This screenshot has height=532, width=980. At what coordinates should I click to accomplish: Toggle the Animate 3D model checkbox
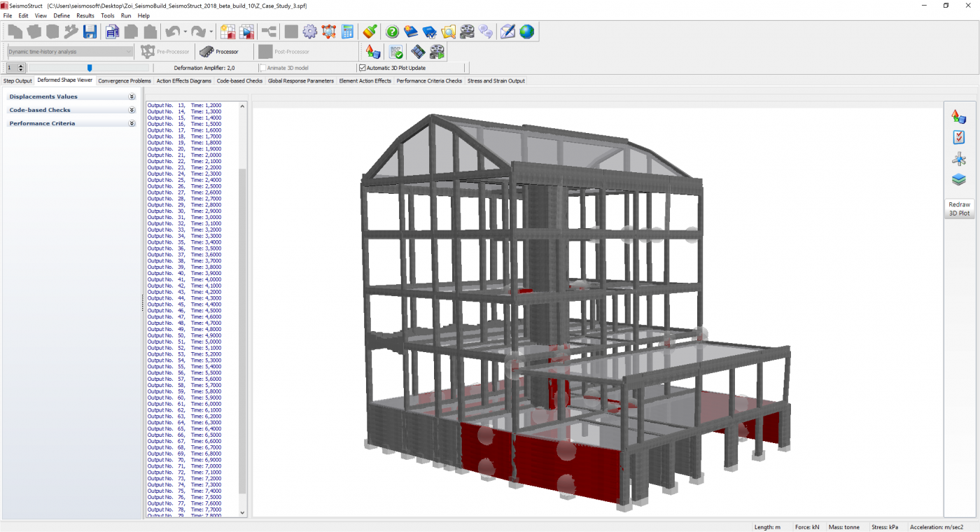pyautogui.click(x=262, y=68)
